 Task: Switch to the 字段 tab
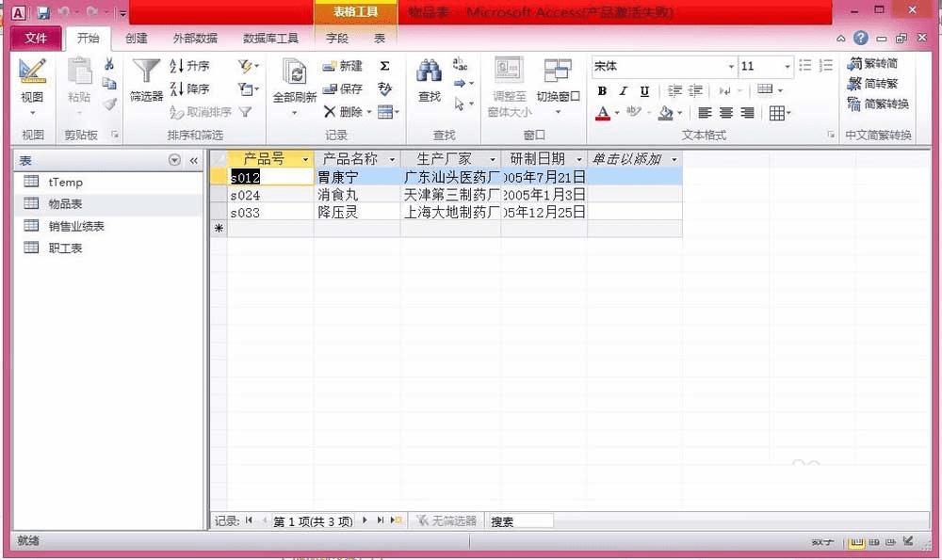pos(337,39)
